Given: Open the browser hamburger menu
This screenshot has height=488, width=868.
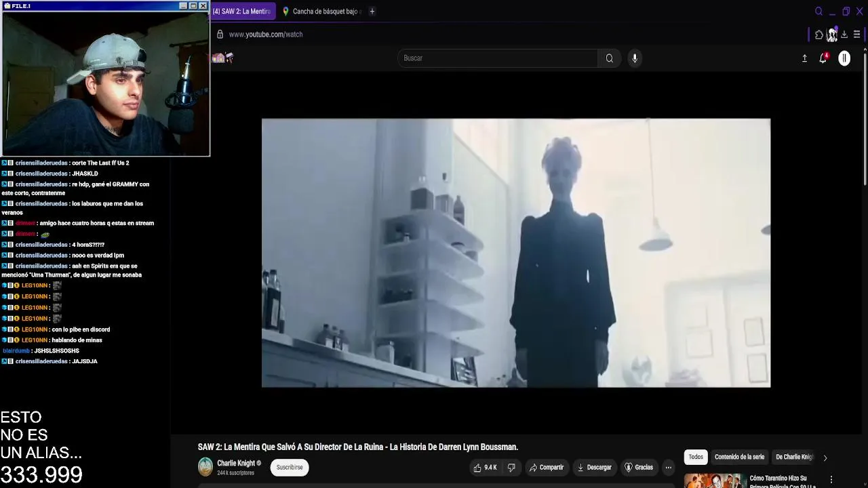Looking at the screenshot, I should point(856,35).
